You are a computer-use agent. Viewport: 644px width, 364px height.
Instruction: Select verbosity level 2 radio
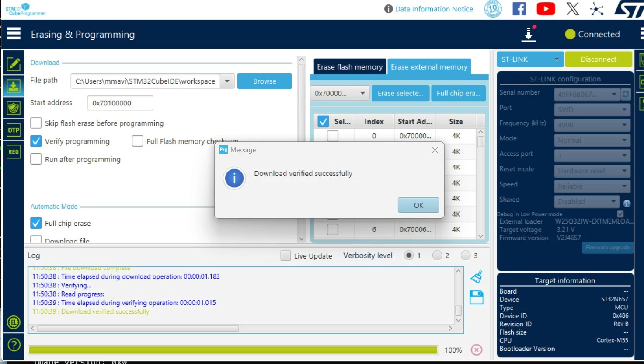[x=437, y=255]
